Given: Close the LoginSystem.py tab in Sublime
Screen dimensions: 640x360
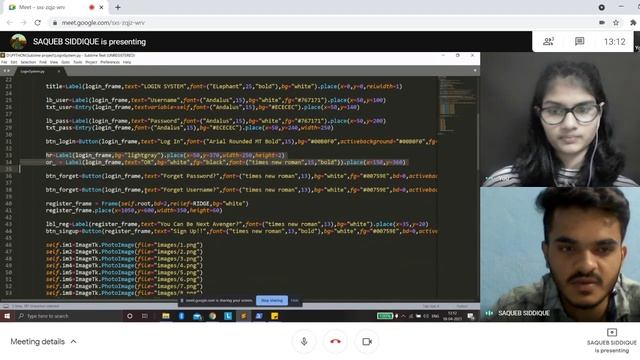Looking at the screenshot, I should pos(58,71).
